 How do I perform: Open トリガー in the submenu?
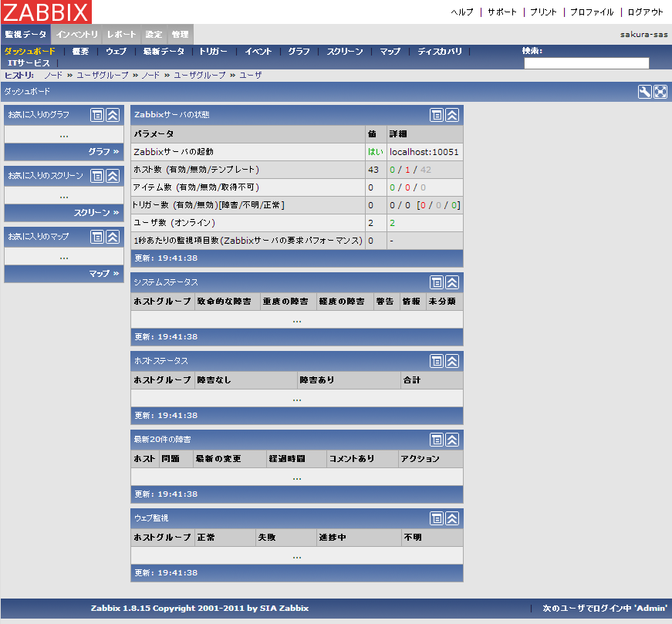(x=214, y=52)
